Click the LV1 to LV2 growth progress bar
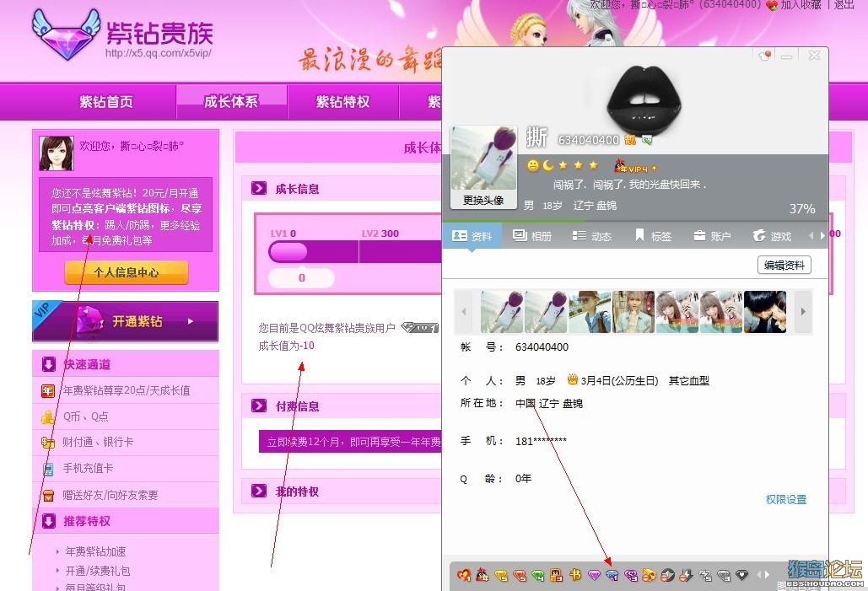868x591 pixels. (x=355, y=252)
